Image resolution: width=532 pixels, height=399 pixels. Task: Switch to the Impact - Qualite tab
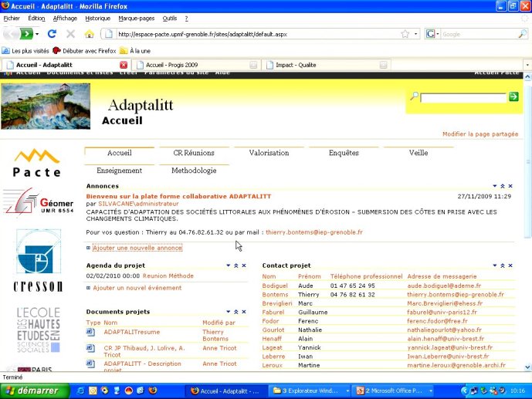coord(327,65)
